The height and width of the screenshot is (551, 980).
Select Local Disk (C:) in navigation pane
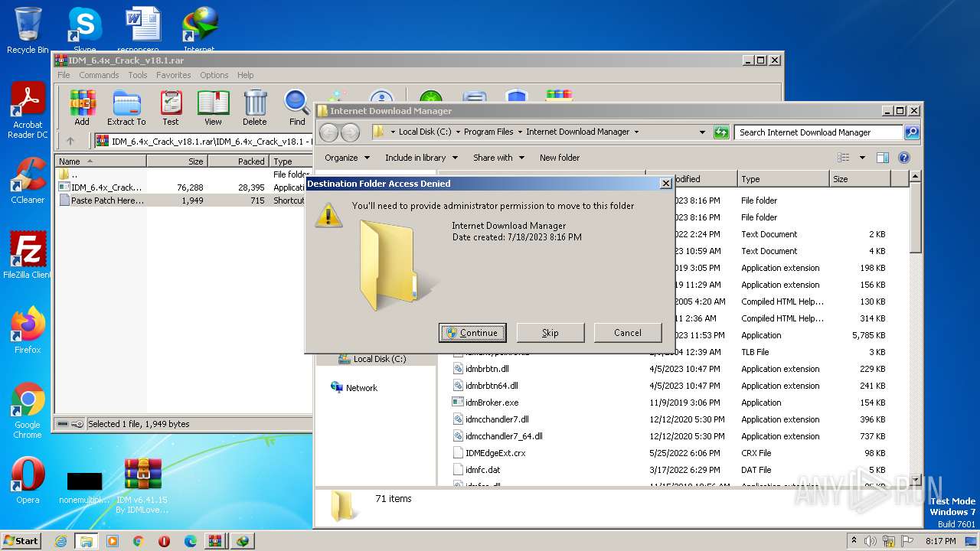372,359
